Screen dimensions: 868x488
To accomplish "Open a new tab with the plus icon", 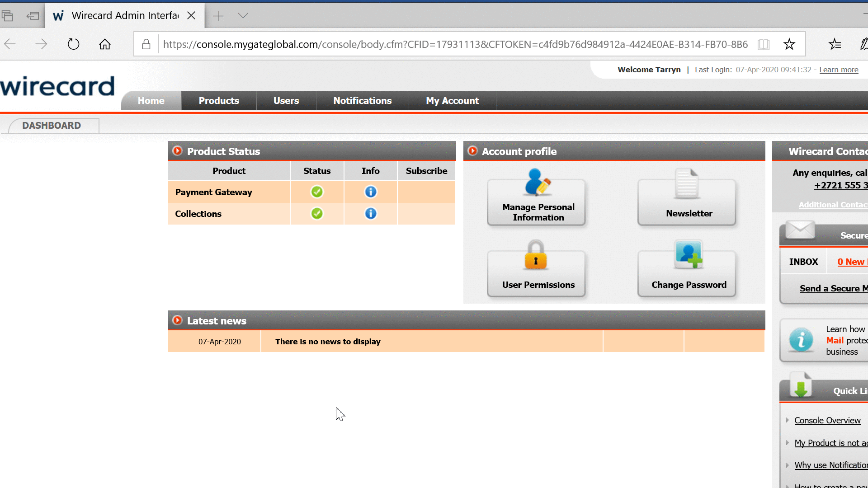I will 218,16.
